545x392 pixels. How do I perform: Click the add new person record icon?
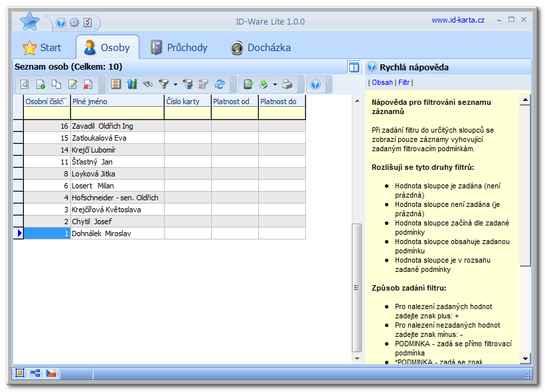40,84
